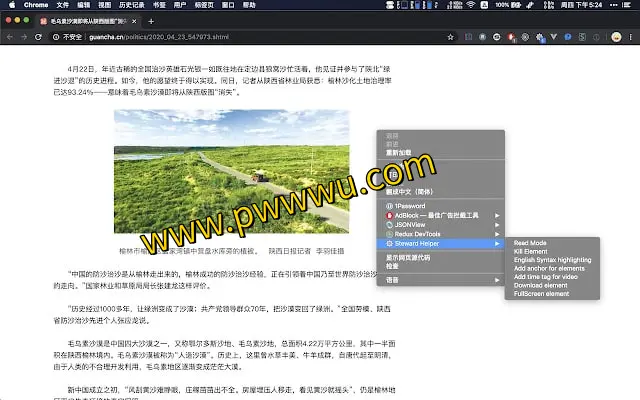The width and height of the screenshot is (640, 400).
Task: Click the AdBlock extension icon in the toolbar
Action: (x=511, y=37)
